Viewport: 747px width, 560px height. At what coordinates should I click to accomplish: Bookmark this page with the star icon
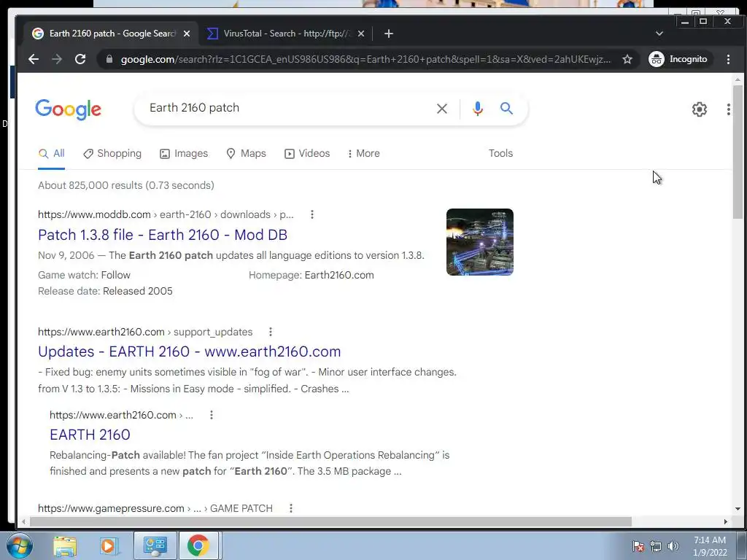(x=627, y=59)
